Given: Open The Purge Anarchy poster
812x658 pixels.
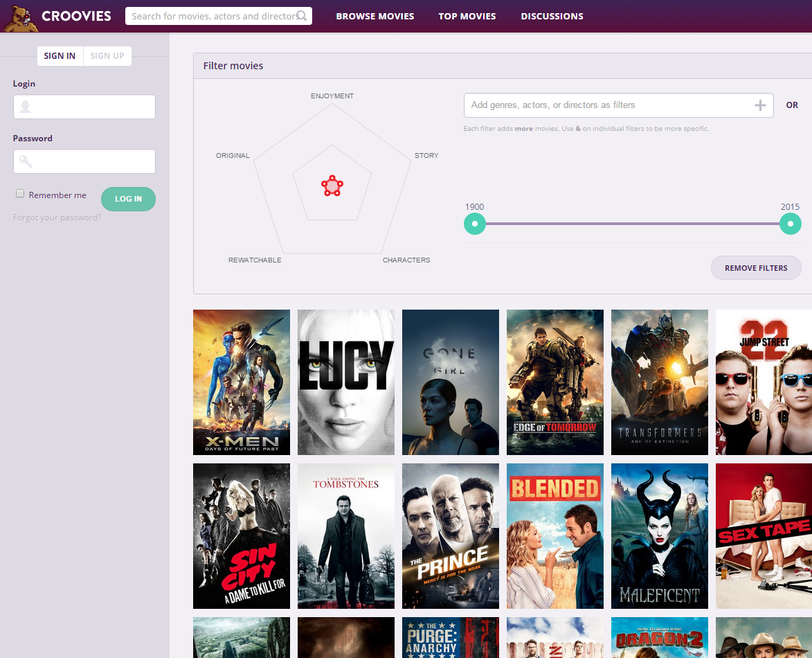Looking at the screenshot, I should coord(451,638).
